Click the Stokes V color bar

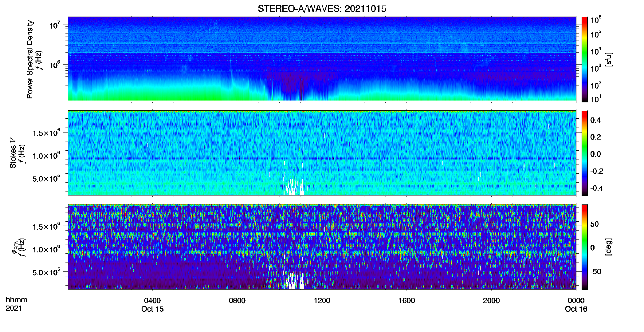585,153
